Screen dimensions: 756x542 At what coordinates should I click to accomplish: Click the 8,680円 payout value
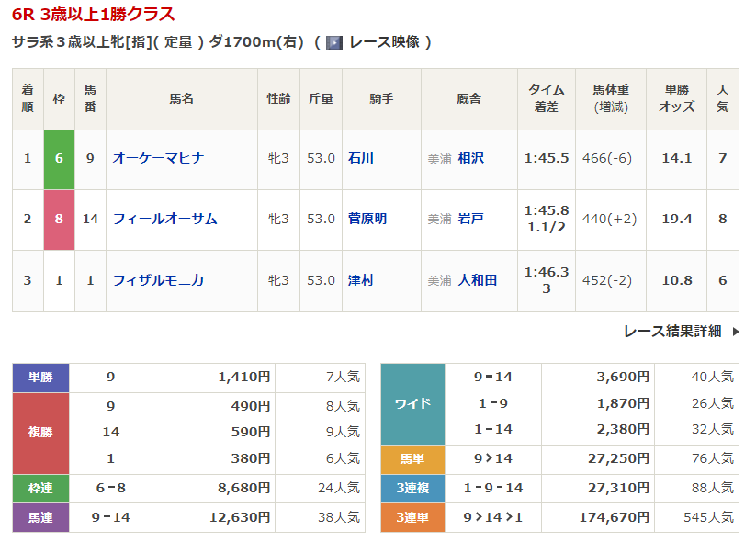(x=244, y=488)
